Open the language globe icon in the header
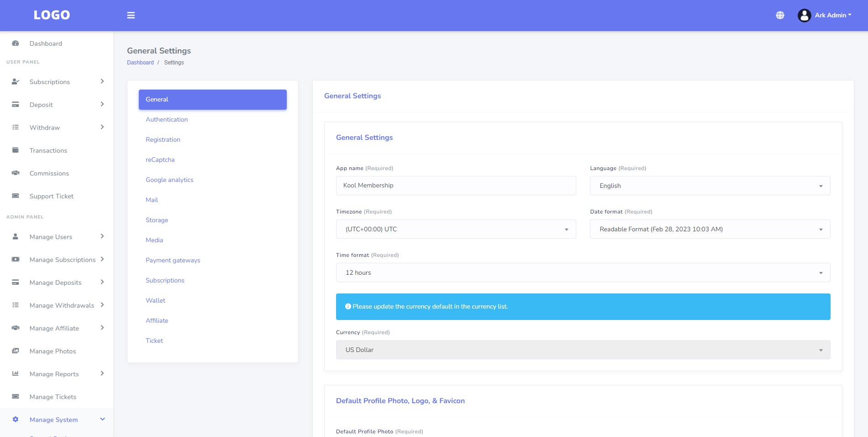Screen dimensions: 868x437 coord(779,15)
